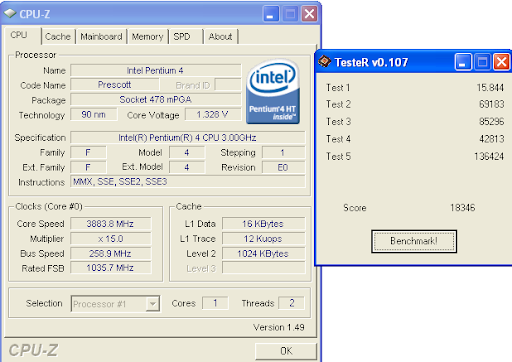Click the disabled maximize button of CPU-Z
This screenshot has height=362, width=512.
[x=290, y=14]
